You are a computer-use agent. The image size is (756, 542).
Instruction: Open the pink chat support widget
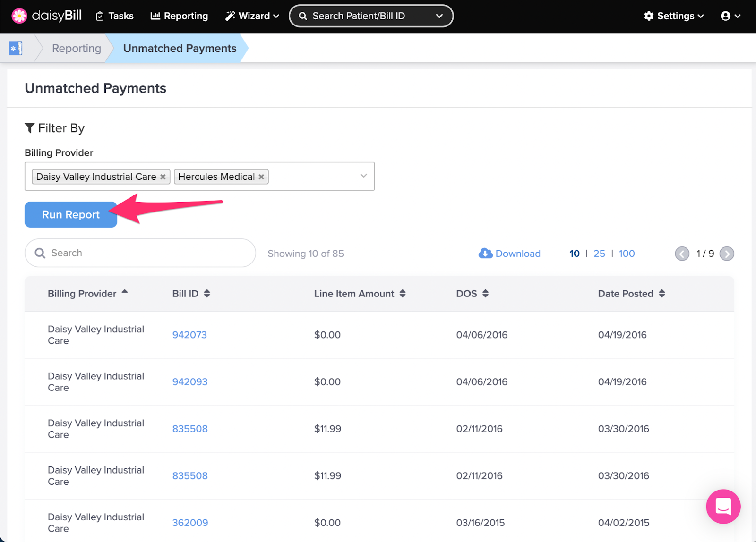click(723, 507)
